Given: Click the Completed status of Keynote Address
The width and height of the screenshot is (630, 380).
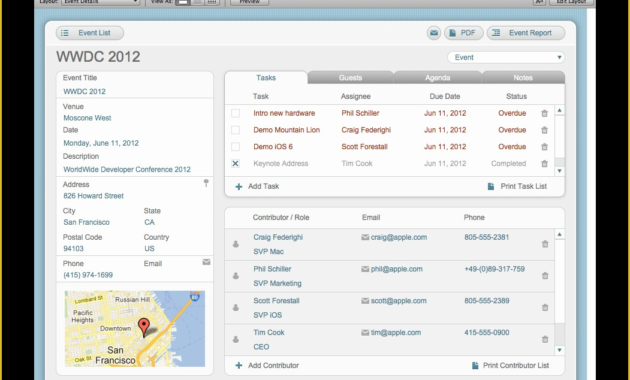Looking at the screenshot, I should (508, 163).
